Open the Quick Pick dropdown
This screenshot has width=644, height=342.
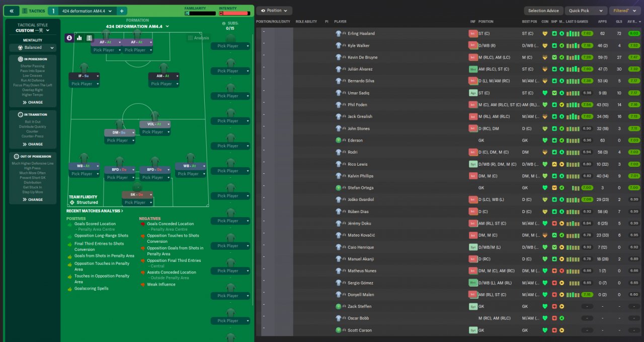click(x=586, y=11)
